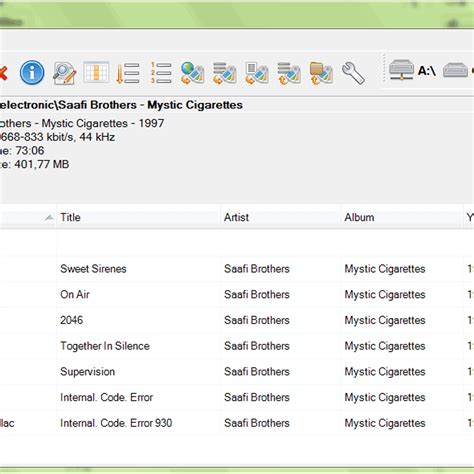Select the Together In Silence title cell
The height and width of the screenshot is (474, 474).
tap(105, 346)
